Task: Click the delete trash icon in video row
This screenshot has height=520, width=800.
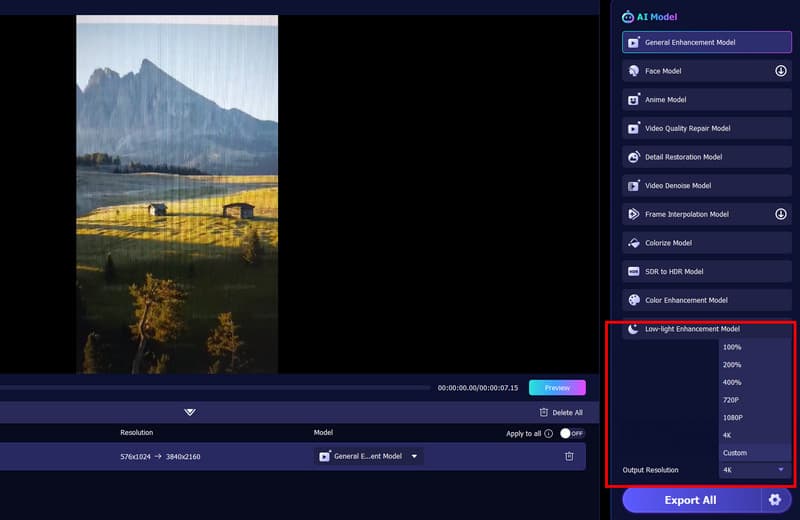Action: 569,456
